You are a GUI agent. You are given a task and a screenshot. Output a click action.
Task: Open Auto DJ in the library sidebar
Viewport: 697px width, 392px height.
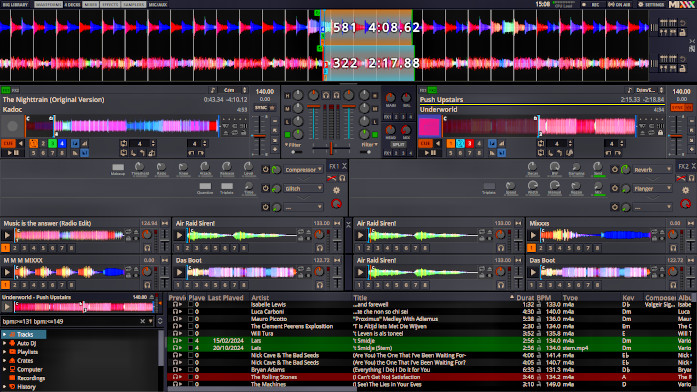coord(26,343)
